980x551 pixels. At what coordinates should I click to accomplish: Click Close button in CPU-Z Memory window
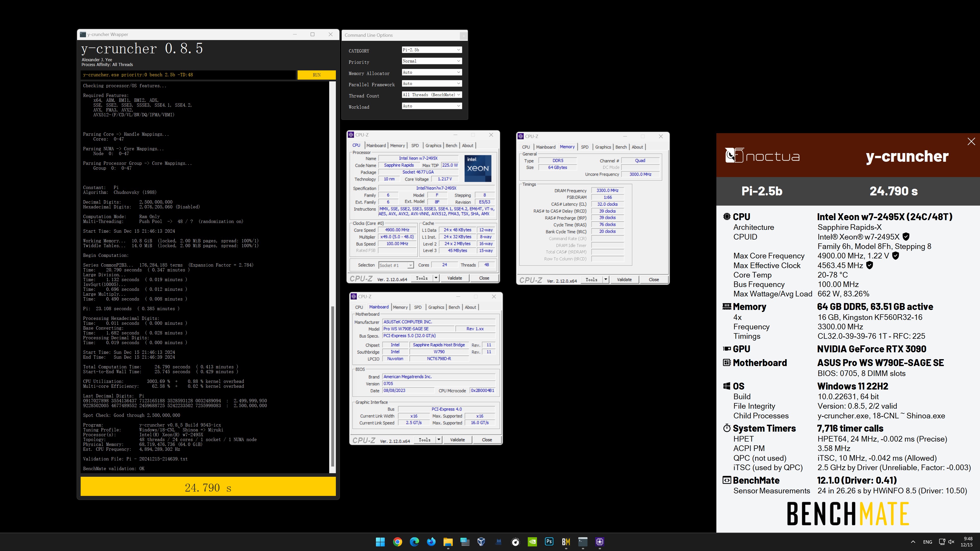click(654, 280)
